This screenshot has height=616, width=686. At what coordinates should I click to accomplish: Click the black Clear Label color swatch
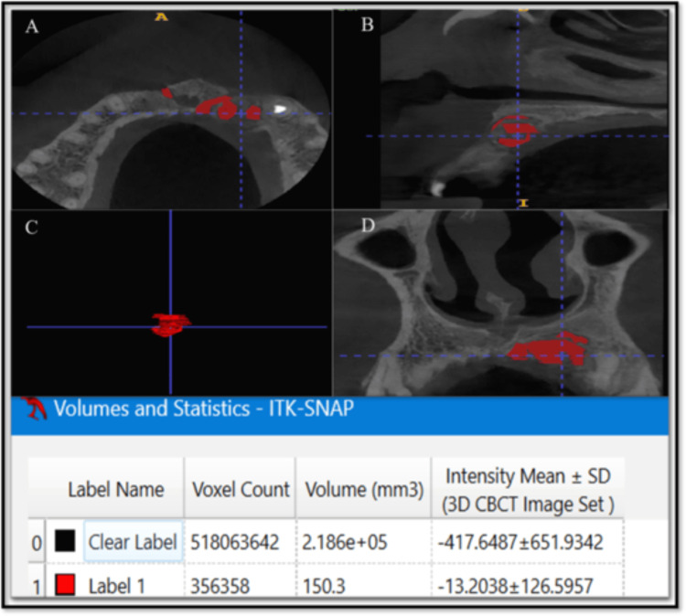pos(65,540)
